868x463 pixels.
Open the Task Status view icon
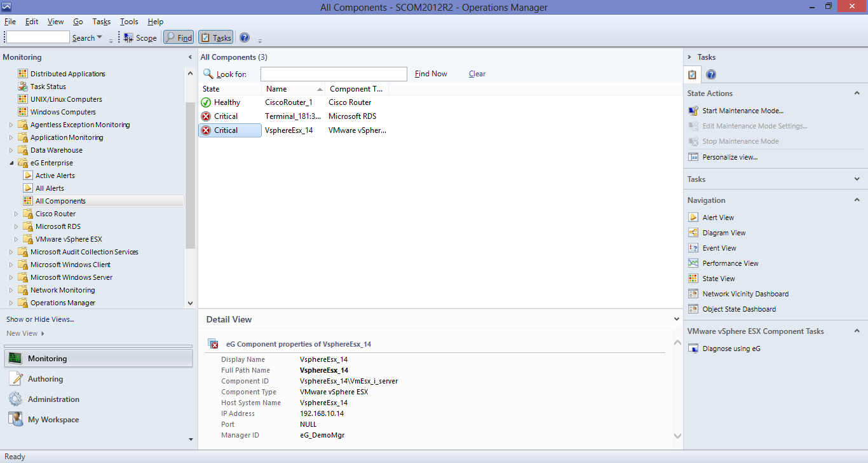click(23, 86)
